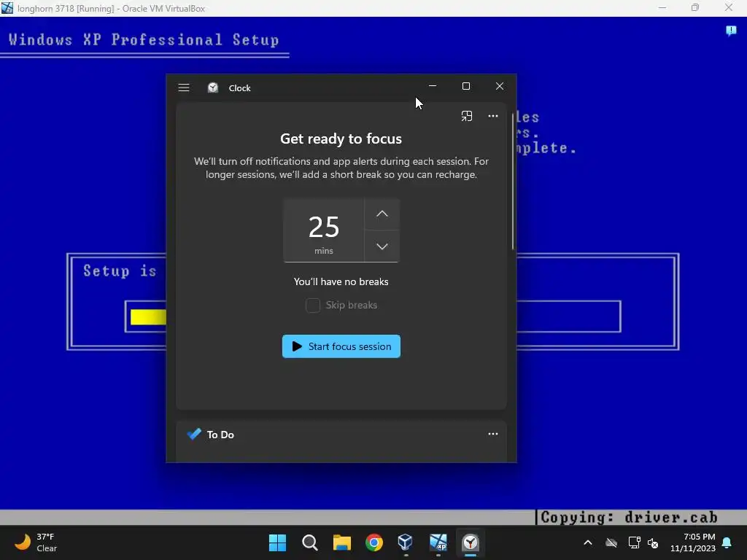The width and height of the screenshot is (747, 560).
Task: Click the VirtualBox window title bar icon
Action: pyautogui.click(x=7, y=8)
